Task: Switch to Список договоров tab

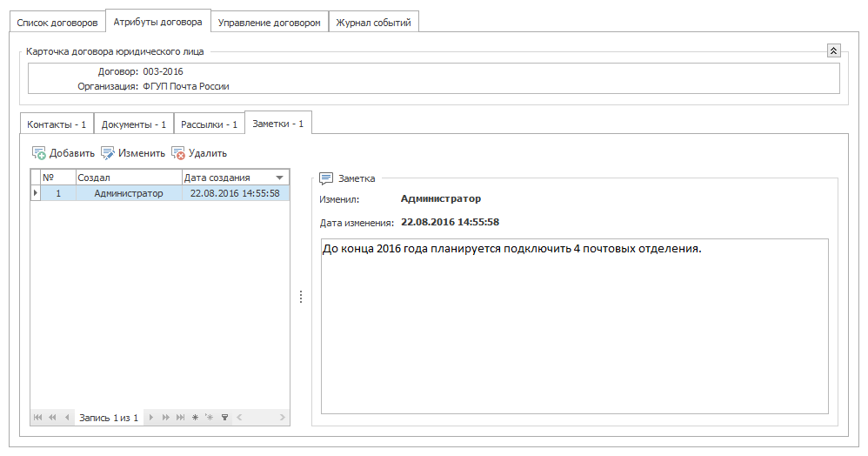Action: [57, 23]
